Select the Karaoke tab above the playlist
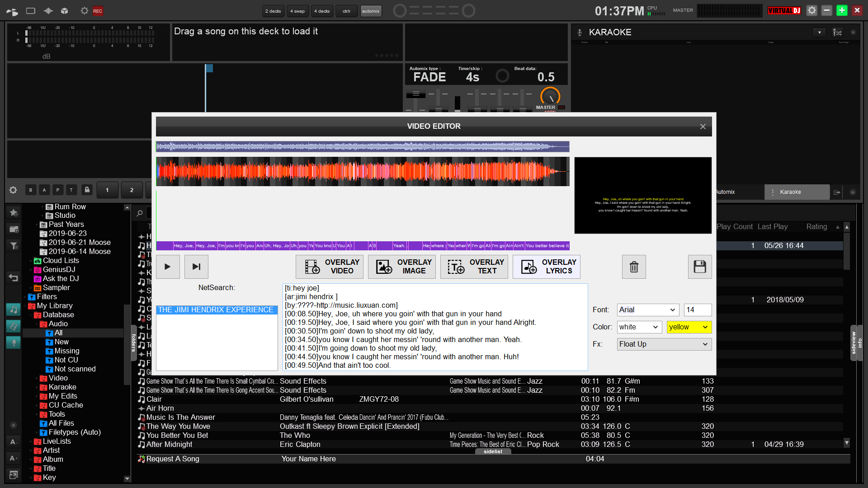The image size is (868, 488). tap(797, 192)
